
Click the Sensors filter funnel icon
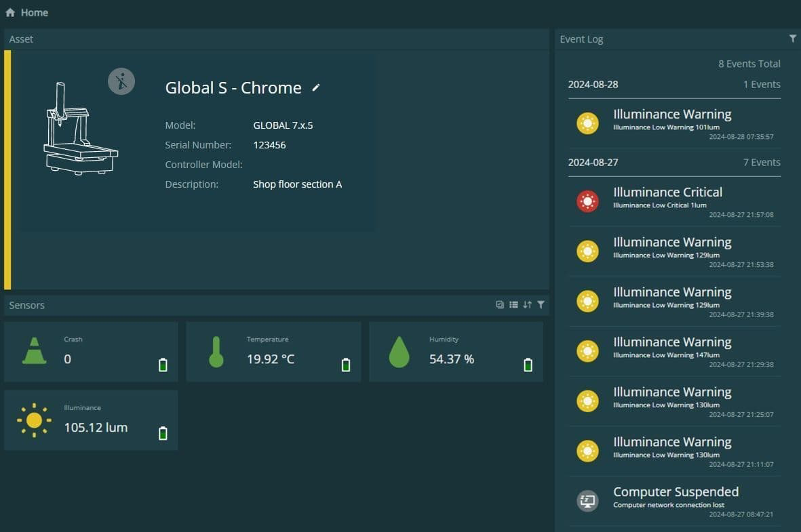tap(541, 305)
